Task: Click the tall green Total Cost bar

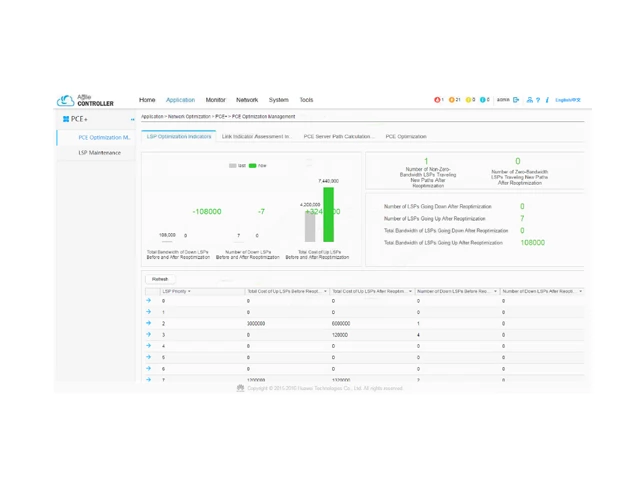Action: tap(328, 214)
